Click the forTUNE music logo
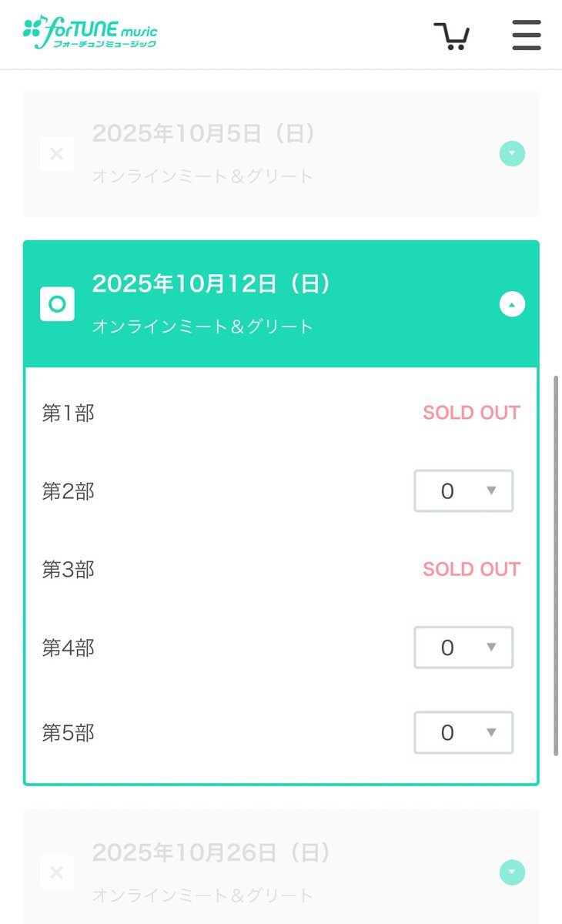Image resolution: width=562 pixels, height=924 pixels. click(x=90, y=32)
